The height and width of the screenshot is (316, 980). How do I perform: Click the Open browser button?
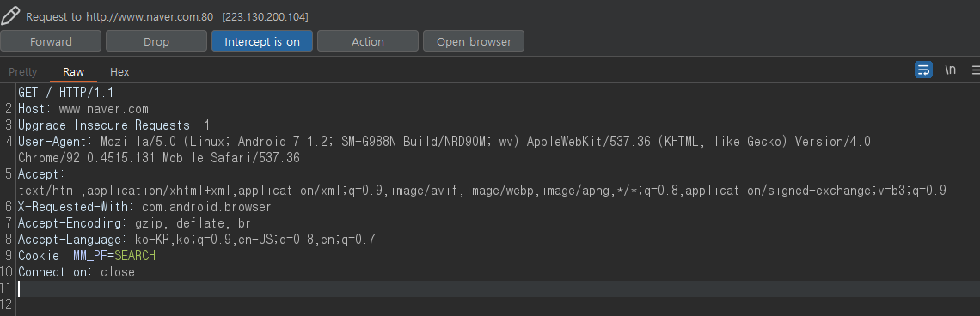click(474, 41)
